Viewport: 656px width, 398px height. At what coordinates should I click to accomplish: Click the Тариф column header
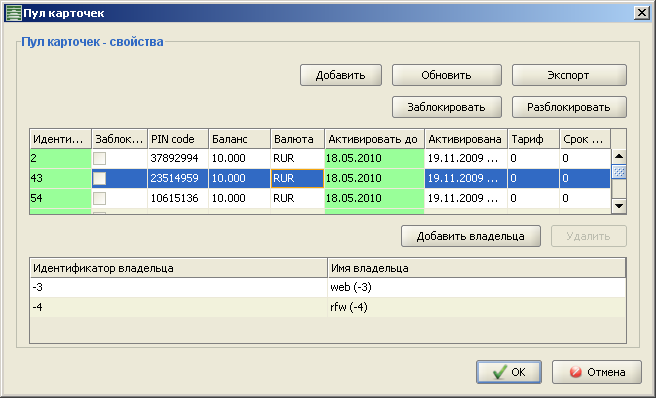[x=533, y=139]
